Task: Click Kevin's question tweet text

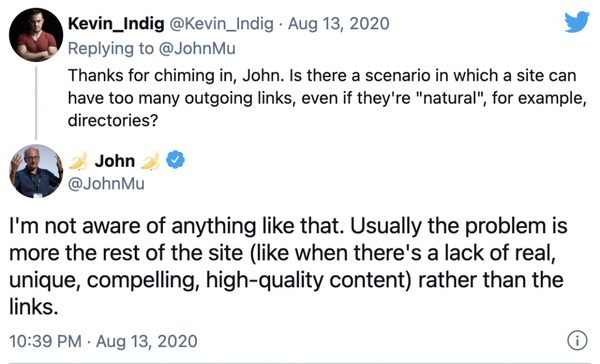Action: tap(327, 98)
